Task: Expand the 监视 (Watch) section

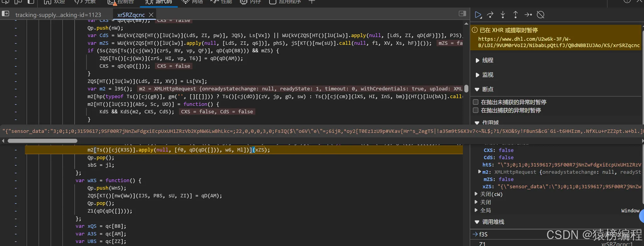Action: click(x=477, y=75)
